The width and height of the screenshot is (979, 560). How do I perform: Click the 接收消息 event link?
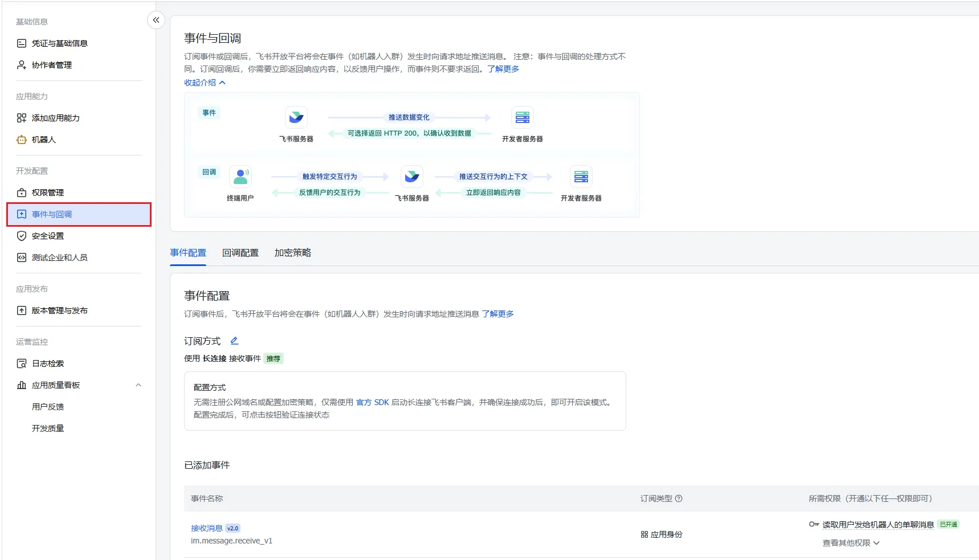206,528
